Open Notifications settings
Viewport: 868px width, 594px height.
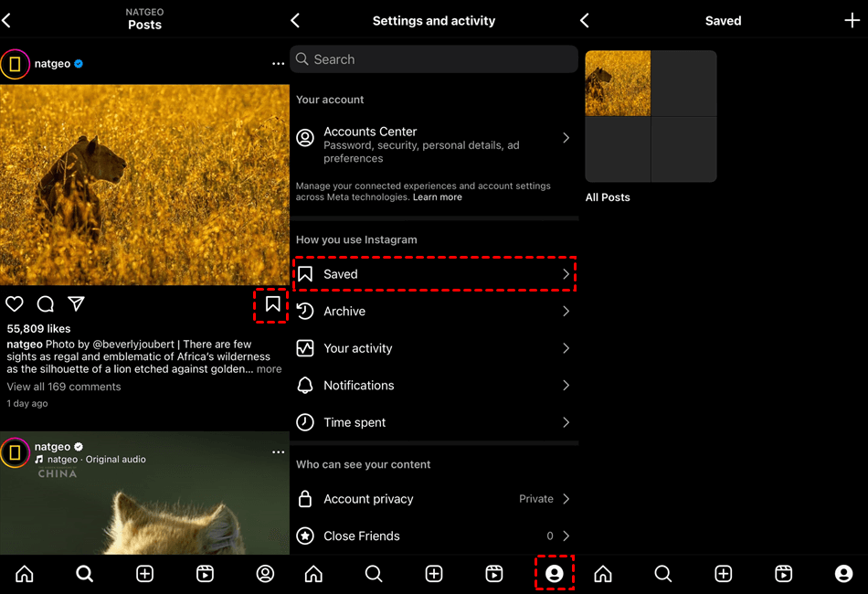pyautogui.click(x=434, y=386)
